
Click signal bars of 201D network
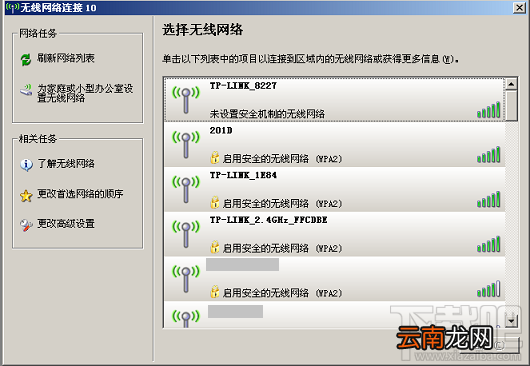point(488,154)
